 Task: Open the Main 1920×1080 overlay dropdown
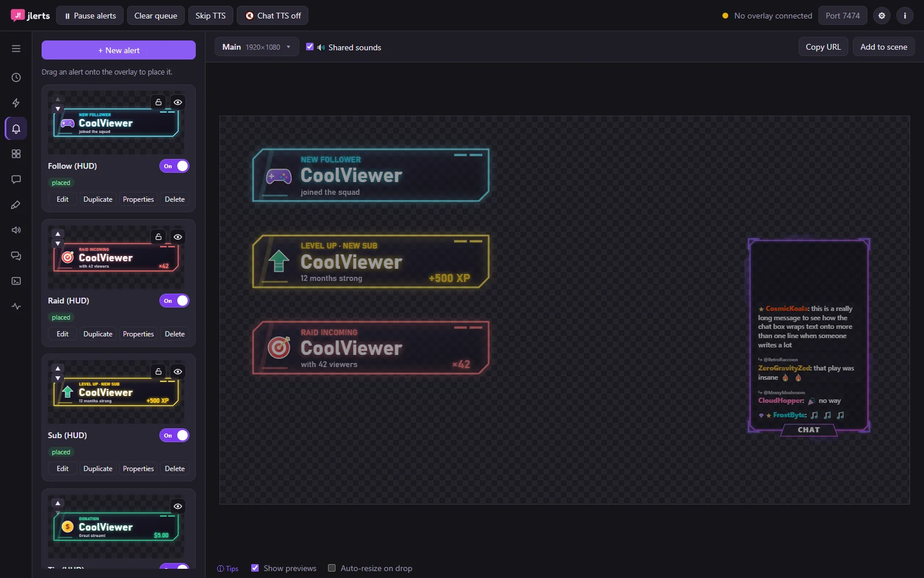(256, 47)
